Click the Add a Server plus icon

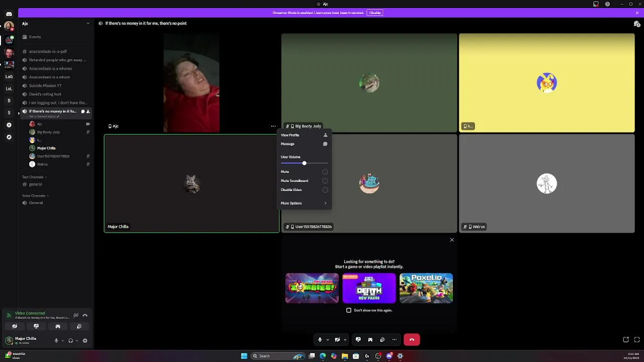click(x=9, y=125)
